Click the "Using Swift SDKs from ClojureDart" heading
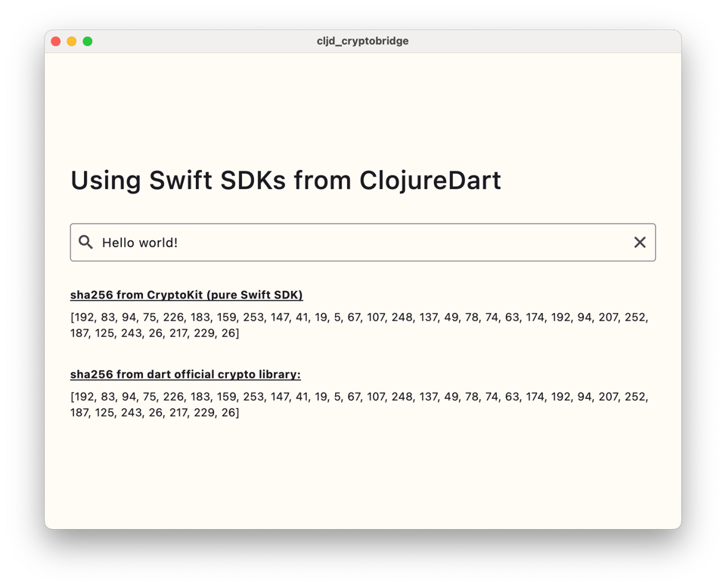 pos(285,181)
